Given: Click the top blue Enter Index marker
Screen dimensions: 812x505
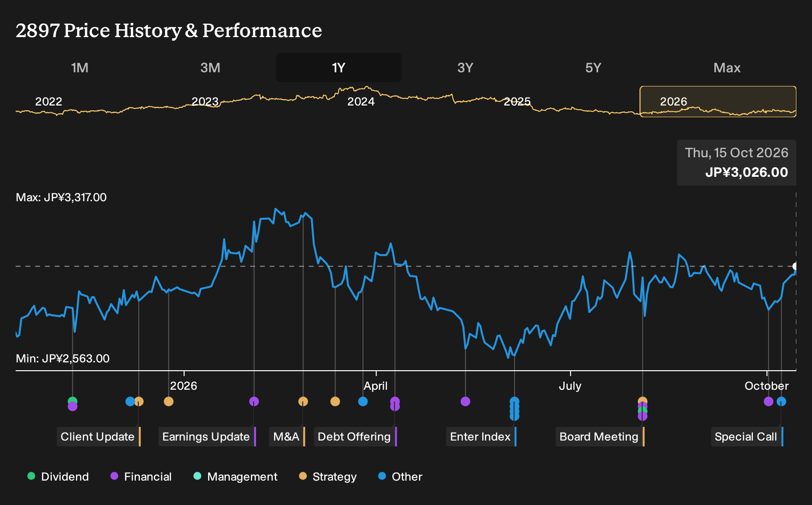Looking at the screenshot, I should click(514, 401).
